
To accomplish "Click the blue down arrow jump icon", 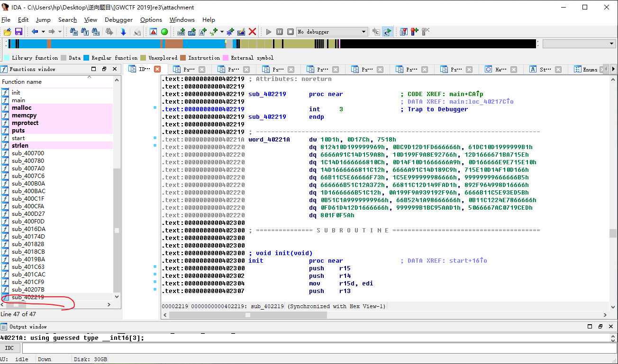I will pyautogui.click(x=123, y=32).
